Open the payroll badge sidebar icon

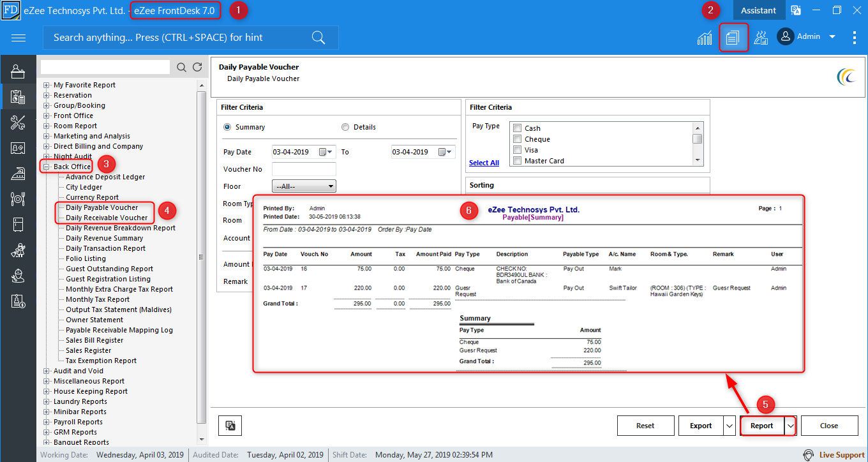click(18, 301)
